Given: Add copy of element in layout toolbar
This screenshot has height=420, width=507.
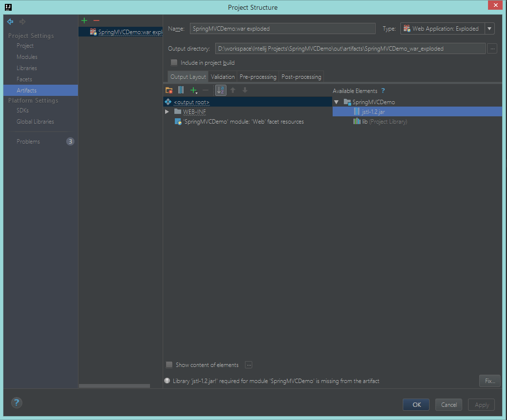Looking at the screenshot, I should pyautogui.click(x=194, y=91).
